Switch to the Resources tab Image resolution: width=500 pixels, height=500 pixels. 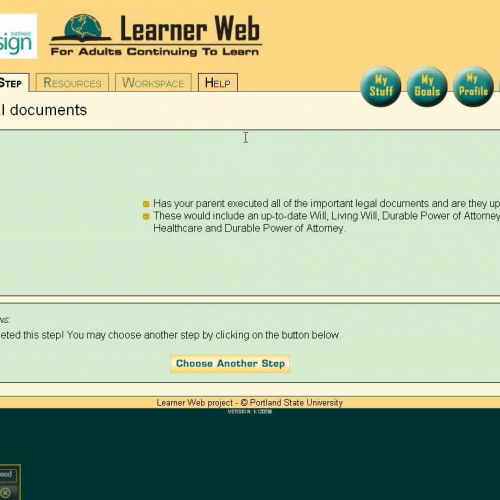pos(72,82)
